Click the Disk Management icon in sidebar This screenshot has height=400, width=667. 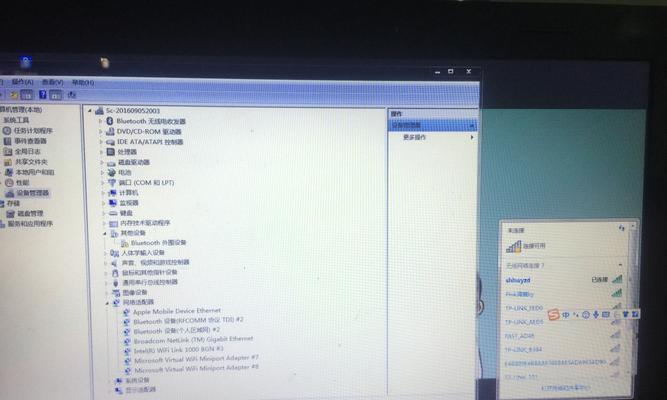(11, 214)
